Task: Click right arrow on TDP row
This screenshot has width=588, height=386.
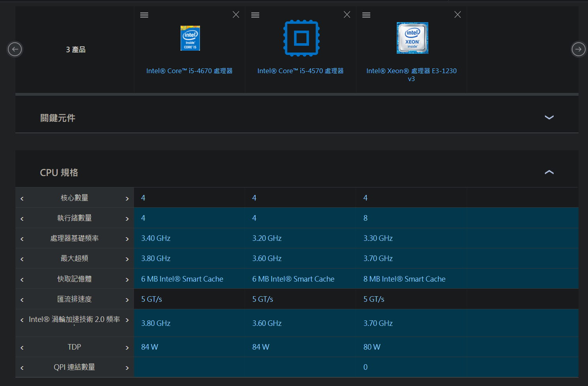Action: click(x=127, y=348)
